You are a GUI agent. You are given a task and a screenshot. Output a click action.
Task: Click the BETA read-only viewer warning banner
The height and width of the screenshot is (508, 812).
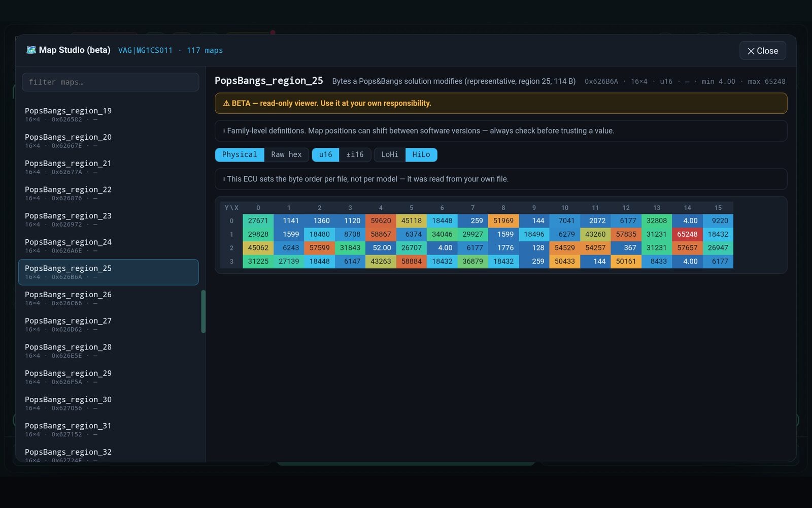(x=501, y=103)
